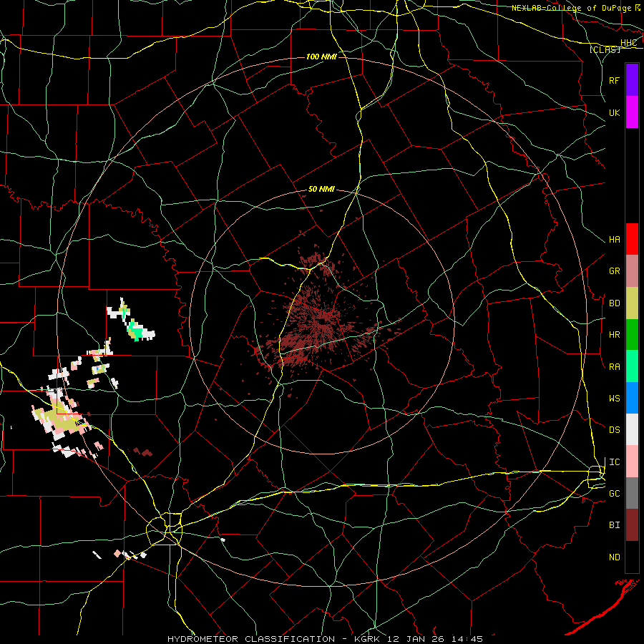Click the "GR" legend label
Image resolution: width=644 pixels, height=644 pixels.
(x=614, y=271)
